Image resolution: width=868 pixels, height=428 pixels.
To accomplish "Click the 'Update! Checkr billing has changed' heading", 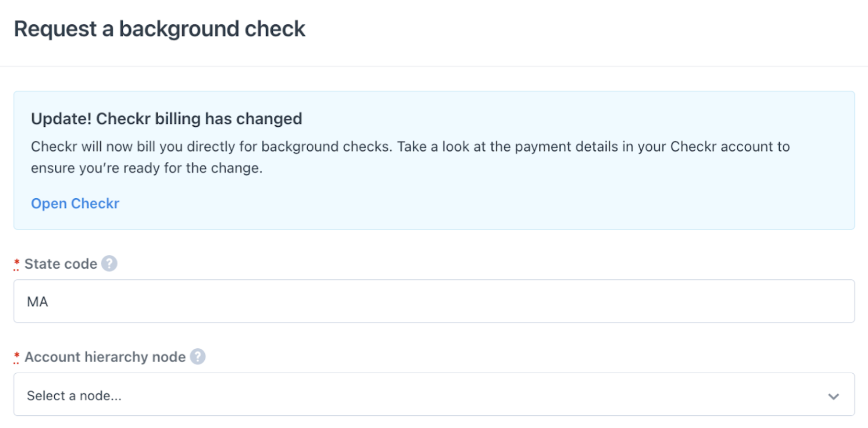I will (x=166, y=119).
